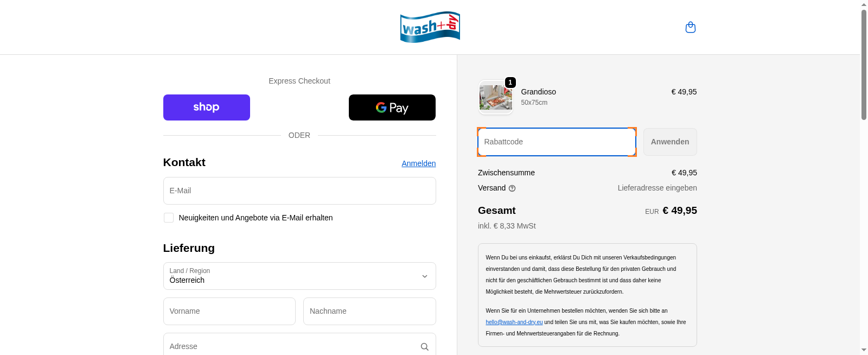
Task: Click the scrollbar down arrow
Action: coord(864,350)
